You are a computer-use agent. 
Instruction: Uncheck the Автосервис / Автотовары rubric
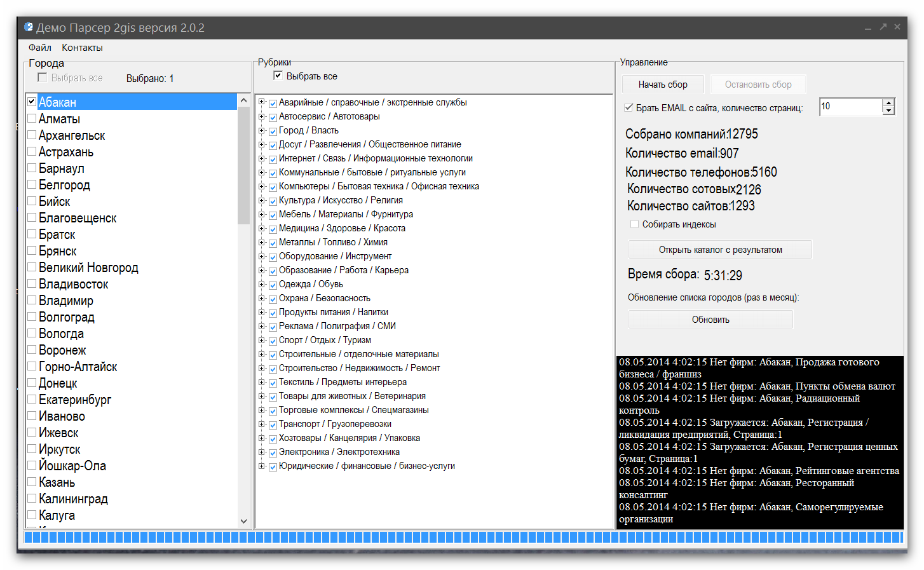tap(273, 117)
